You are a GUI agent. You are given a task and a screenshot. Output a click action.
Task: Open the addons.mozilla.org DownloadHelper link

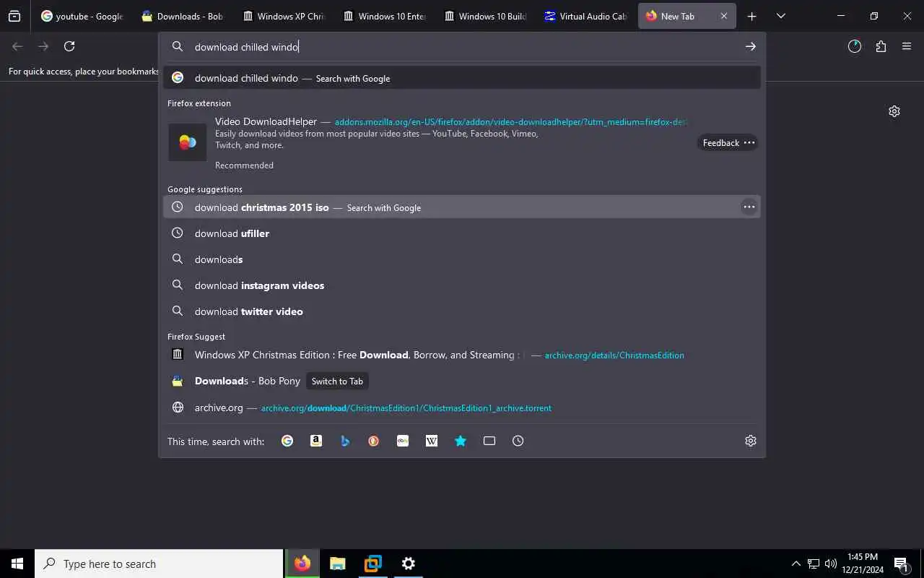[x=511, y=122]
